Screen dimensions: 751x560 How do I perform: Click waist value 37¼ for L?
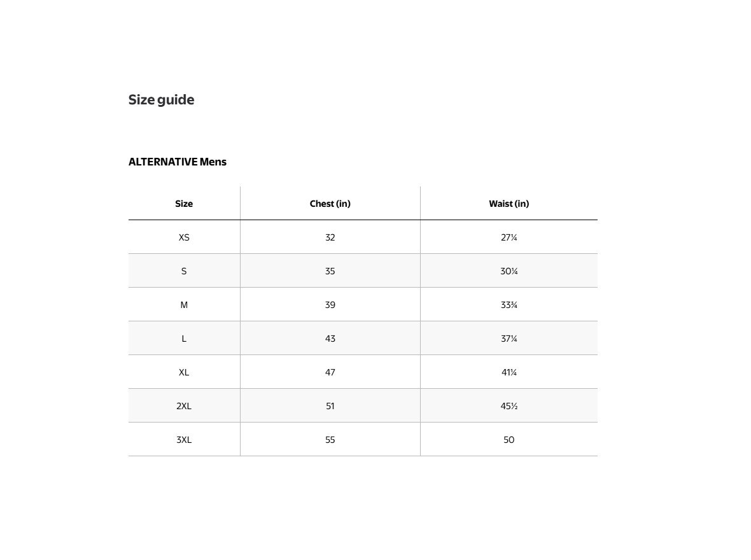(509, 339)
